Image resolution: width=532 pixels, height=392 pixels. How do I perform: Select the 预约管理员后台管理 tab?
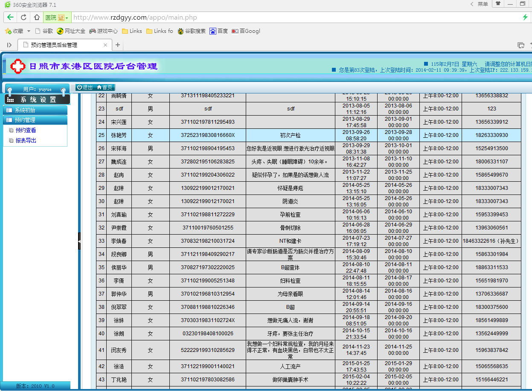pyautogui.click(x=64, y=45)
